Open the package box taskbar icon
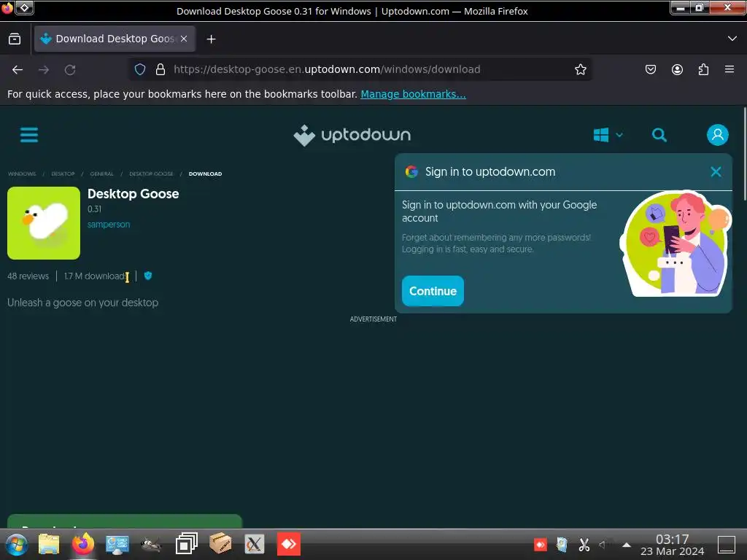 (220, 544)
